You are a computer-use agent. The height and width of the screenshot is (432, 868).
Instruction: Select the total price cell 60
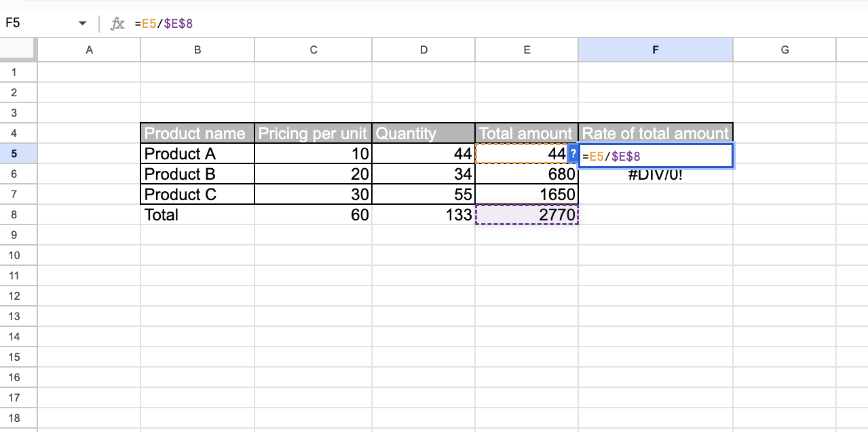tap(314, 214)
